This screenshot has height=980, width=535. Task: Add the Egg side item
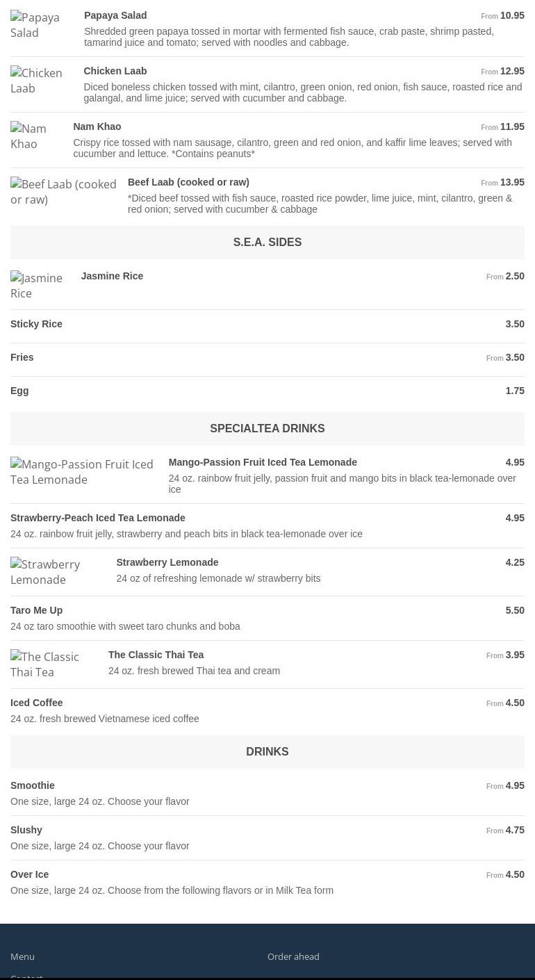point(19,391)
